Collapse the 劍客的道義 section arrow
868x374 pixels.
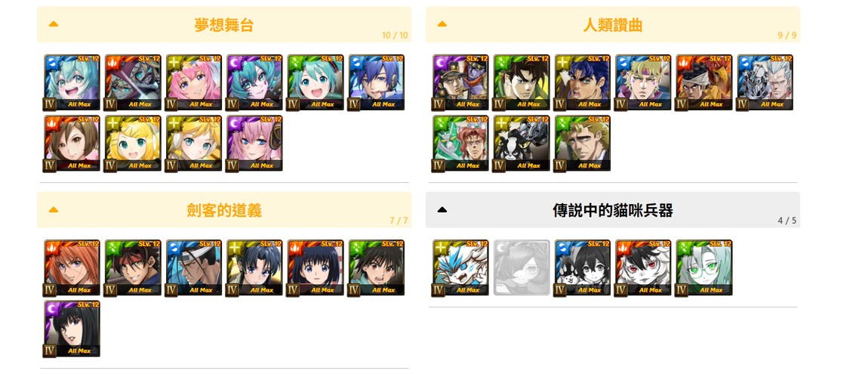pyautogui.click(x=54, y=210)
